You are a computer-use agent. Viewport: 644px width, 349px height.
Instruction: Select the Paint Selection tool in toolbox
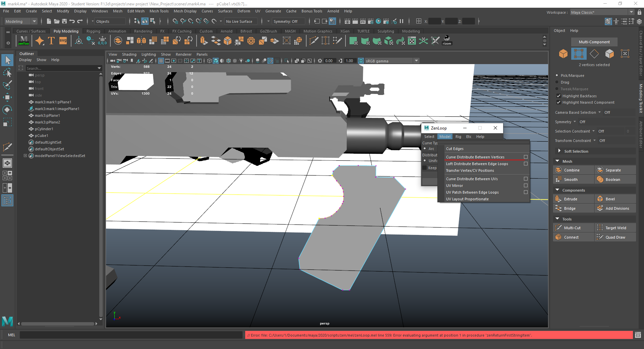7,85
